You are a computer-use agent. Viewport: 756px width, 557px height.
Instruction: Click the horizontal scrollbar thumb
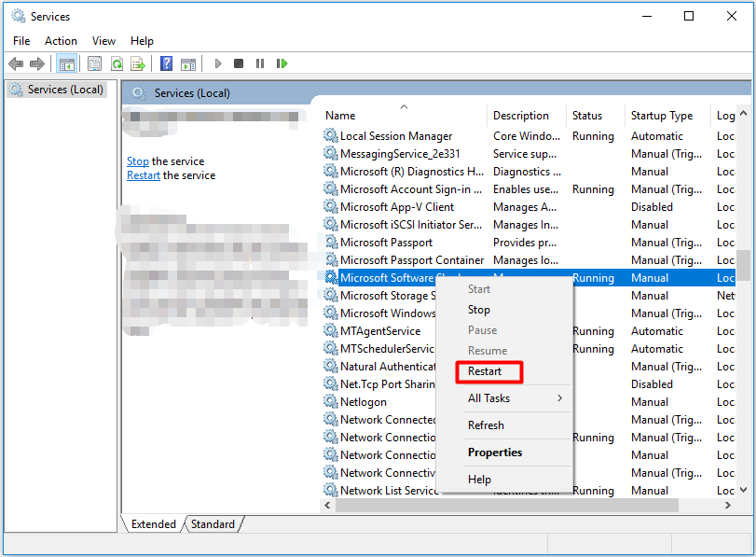point(507,506)
